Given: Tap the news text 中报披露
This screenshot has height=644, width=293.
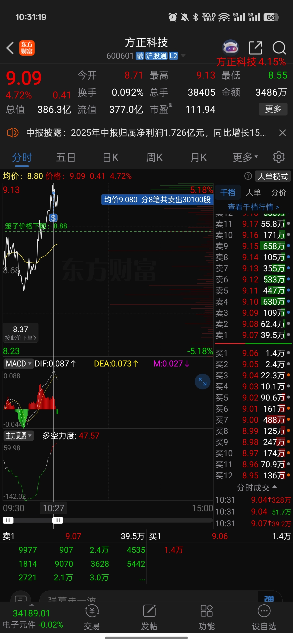Looking at the screenshot, I should pos(146,133).
